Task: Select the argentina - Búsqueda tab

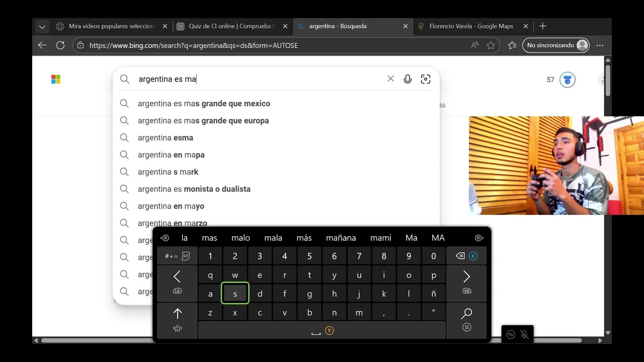Action: 353,26
